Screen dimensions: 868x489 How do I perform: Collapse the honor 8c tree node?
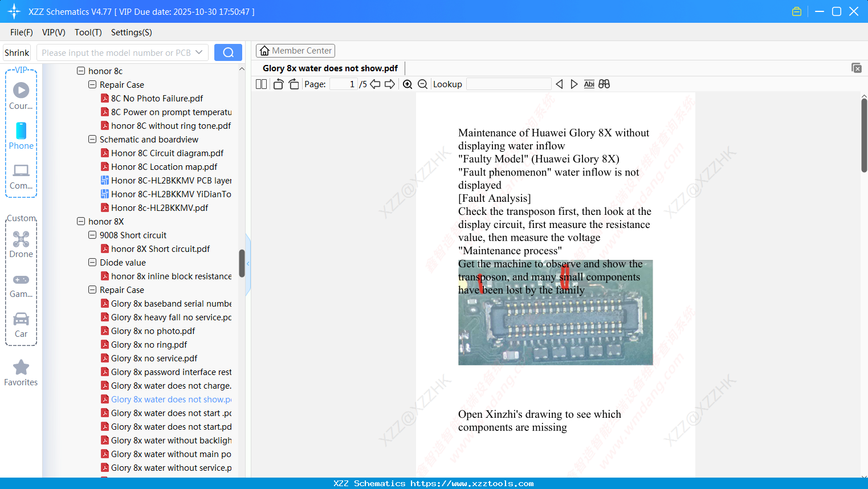(x=81, y=71)
